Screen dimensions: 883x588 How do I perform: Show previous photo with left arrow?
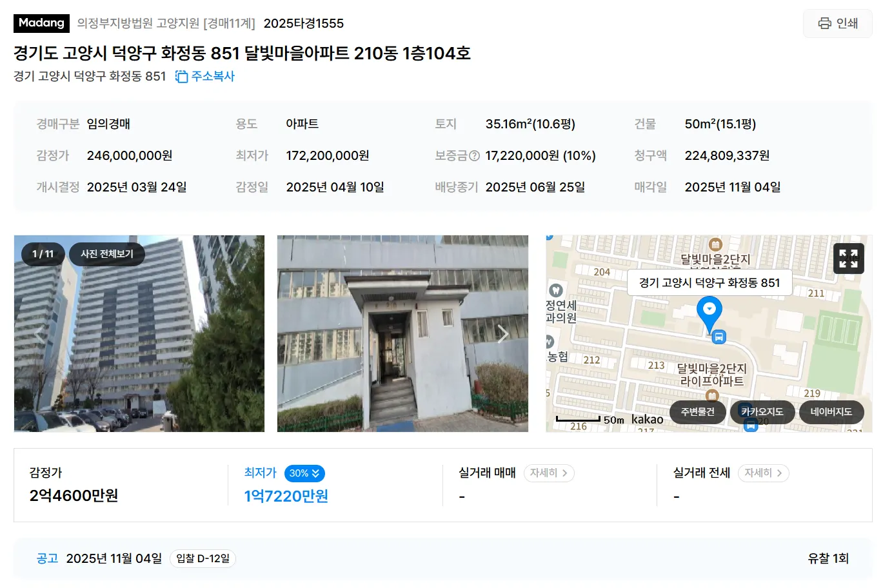[39, 333]
